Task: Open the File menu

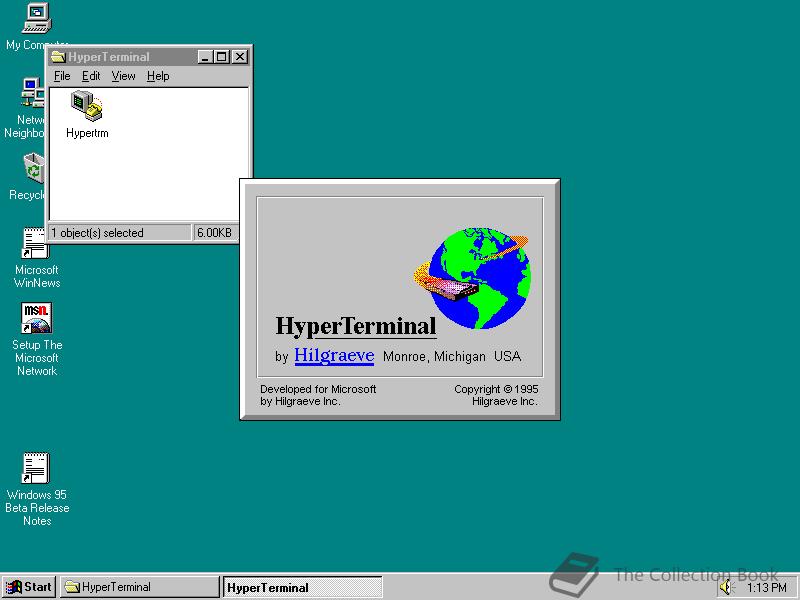Action: pyautogui.click(x=62, y=76)
